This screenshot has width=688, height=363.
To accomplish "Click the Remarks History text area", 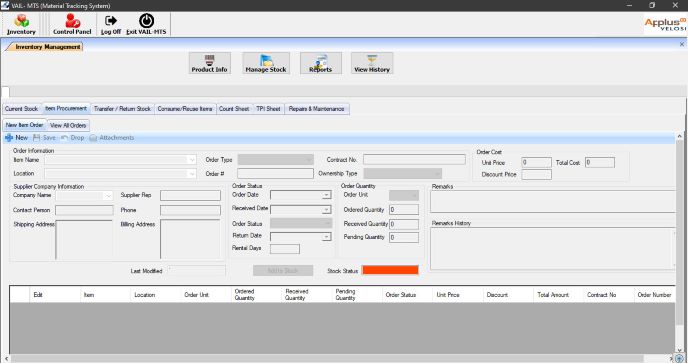I will tap(553, 248).
